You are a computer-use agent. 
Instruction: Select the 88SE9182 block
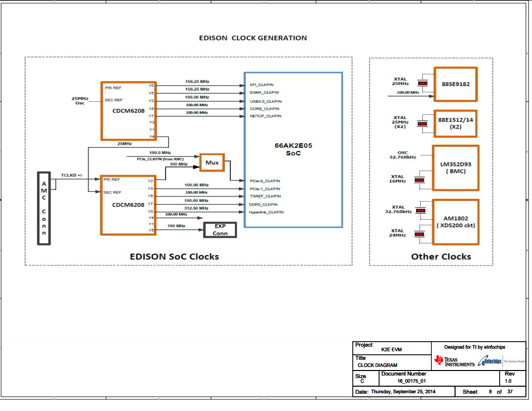pyautogui.click(x=456, y=84)
